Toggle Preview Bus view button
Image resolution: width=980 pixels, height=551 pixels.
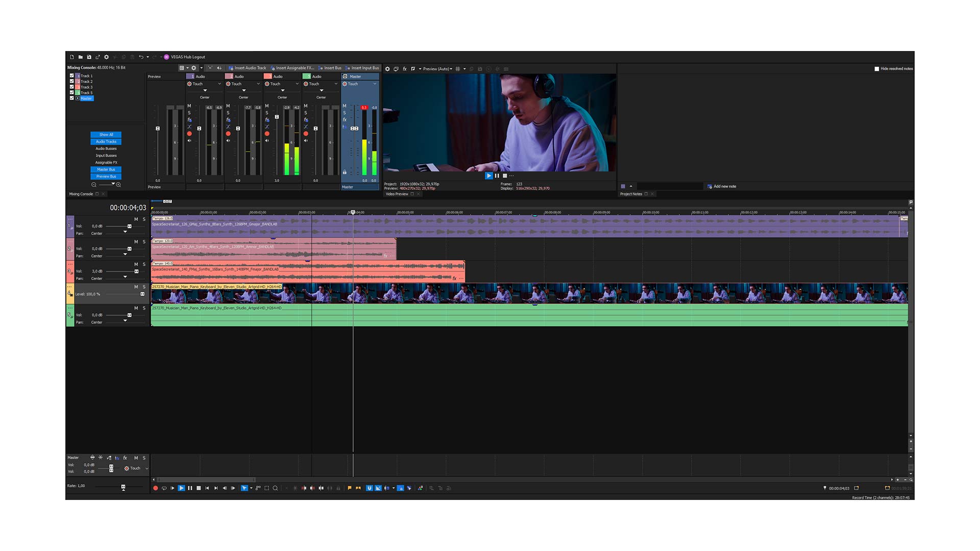click(106, 177)
